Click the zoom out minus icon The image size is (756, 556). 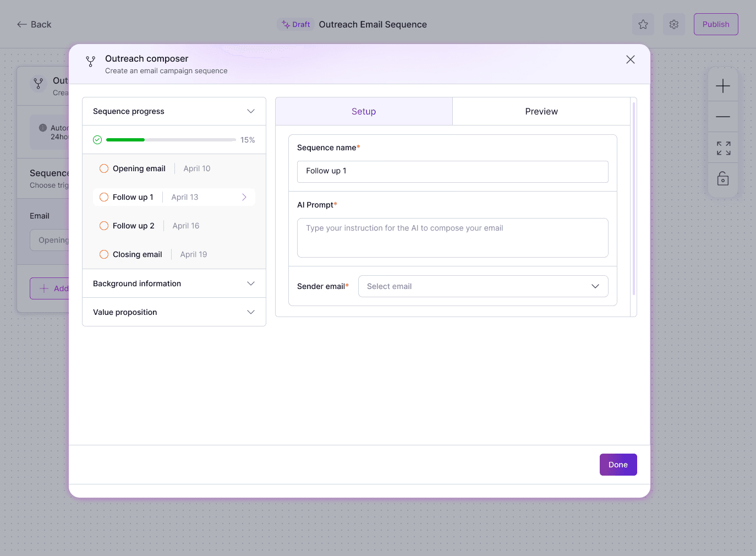(723, 117)
